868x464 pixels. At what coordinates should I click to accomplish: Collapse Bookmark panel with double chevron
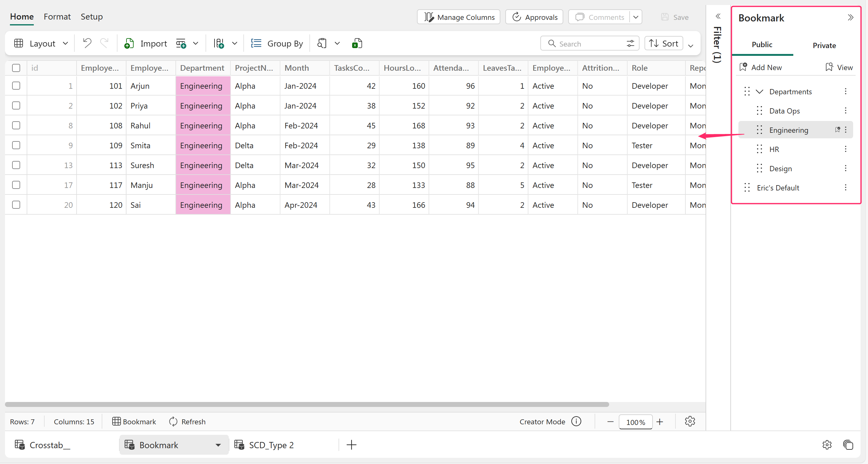point(850,18)
